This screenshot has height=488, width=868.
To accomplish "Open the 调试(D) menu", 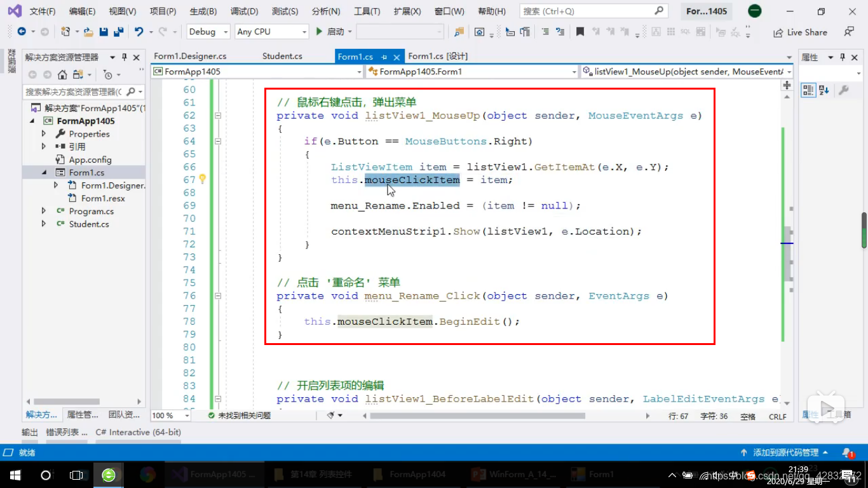I will click(245, 11).
